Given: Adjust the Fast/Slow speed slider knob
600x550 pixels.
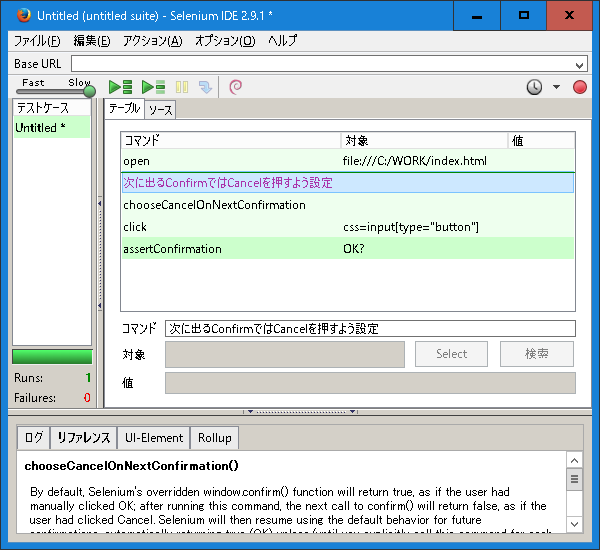Looking at the screenshot, I should tap(89, 91).
